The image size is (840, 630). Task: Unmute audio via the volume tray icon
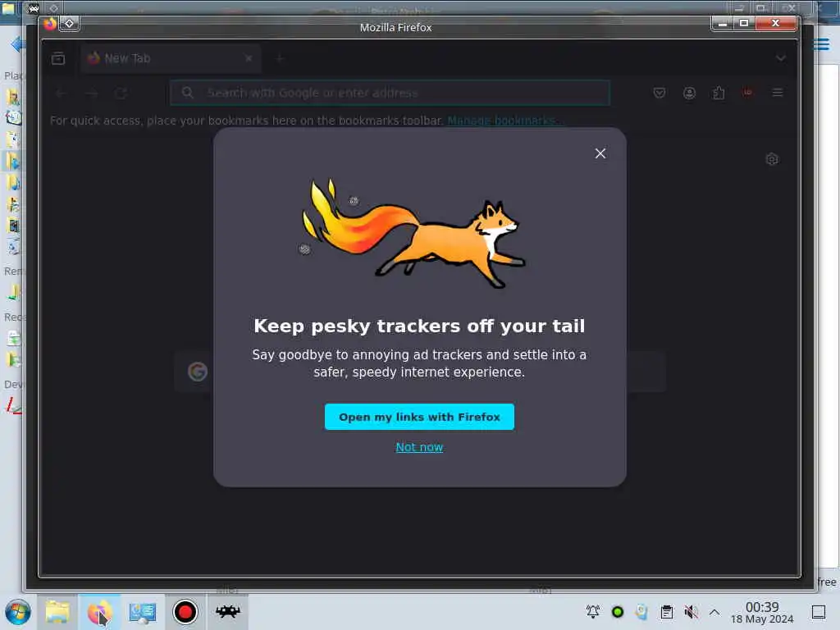pos(691,612)
